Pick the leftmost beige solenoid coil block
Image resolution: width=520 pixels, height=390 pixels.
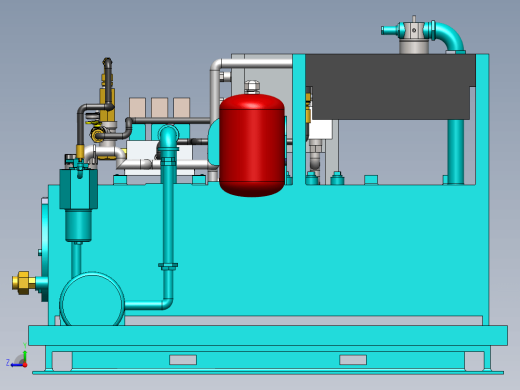click(x=137, y=107)
